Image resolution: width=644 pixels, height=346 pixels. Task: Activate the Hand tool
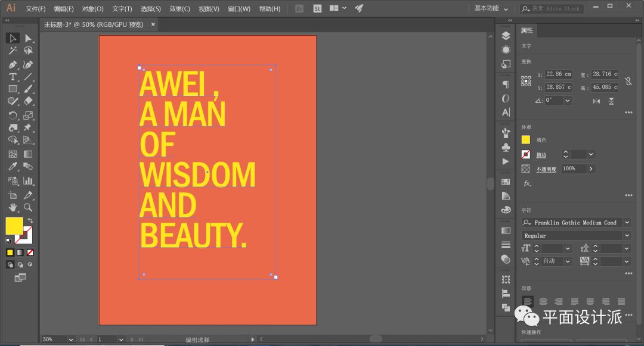pos(13,208)
